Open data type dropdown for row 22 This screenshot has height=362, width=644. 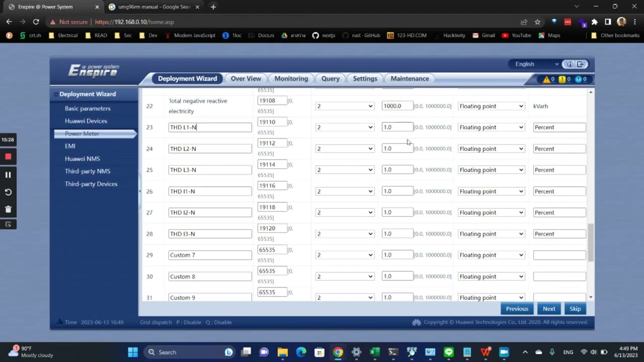click(491, 106)
